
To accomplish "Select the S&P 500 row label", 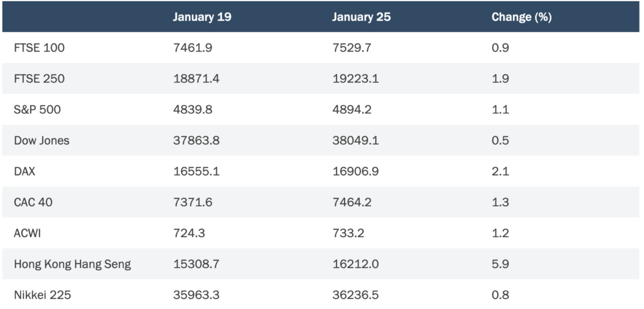I will pyautogui.click(x=37, y=110).
